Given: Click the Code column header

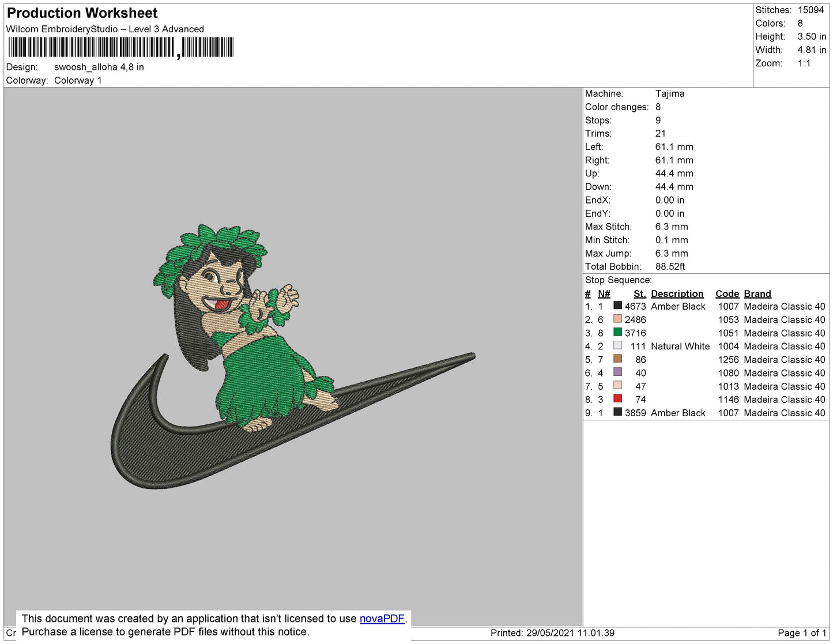Looking at the screenshot, I should point(727,293).
